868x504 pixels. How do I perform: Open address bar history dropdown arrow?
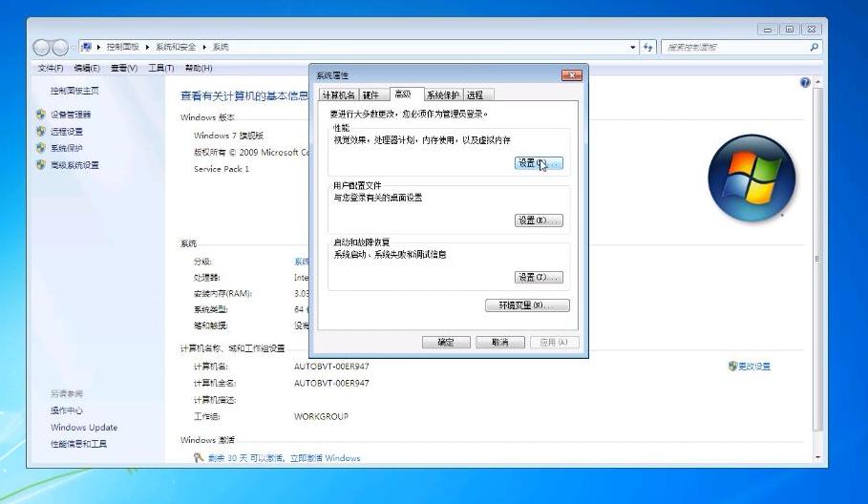pos(633,47)
